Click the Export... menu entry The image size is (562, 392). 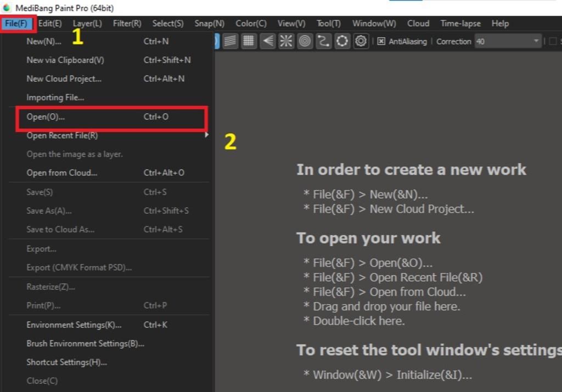click(109, 249)
